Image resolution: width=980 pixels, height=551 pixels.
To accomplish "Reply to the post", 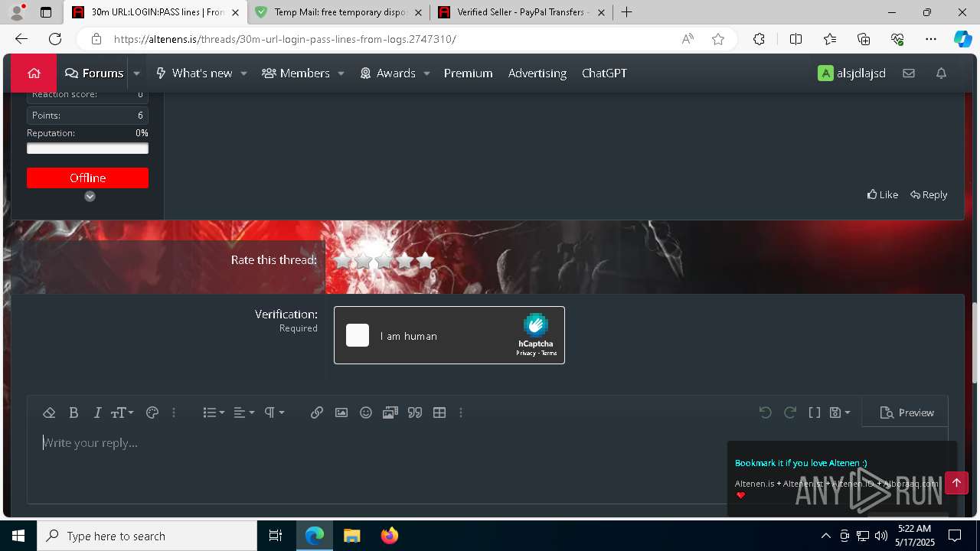I will tap(929, 194).
